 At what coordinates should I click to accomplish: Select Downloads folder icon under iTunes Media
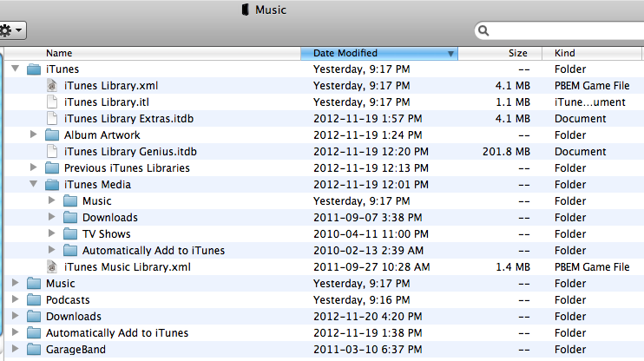tap(70, 217)
